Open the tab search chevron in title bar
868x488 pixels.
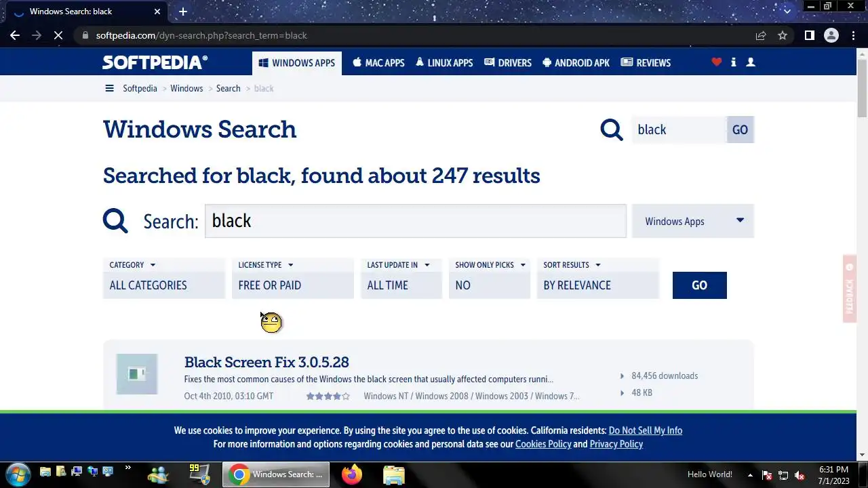(787, 11)
